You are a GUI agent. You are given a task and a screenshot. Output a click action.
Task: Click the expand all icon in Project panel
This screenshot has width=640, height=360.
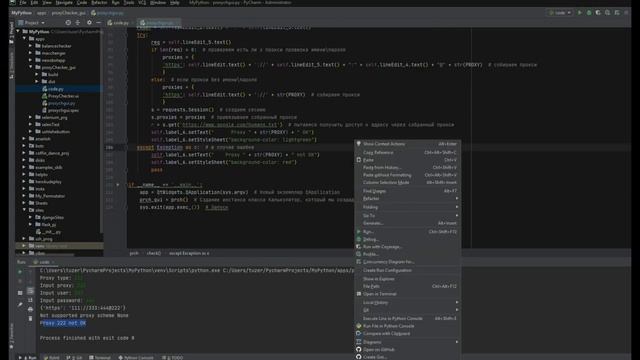(x=78, y=23)
